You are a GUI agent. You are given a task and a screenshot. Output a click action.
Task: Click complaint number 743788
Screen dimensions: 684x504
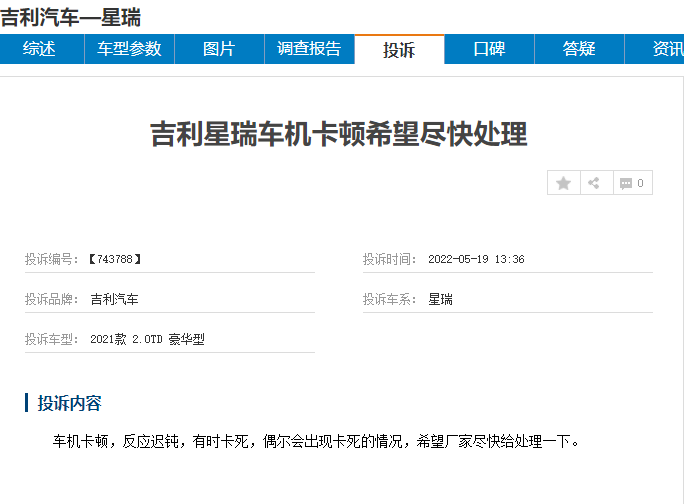point(114,259)
